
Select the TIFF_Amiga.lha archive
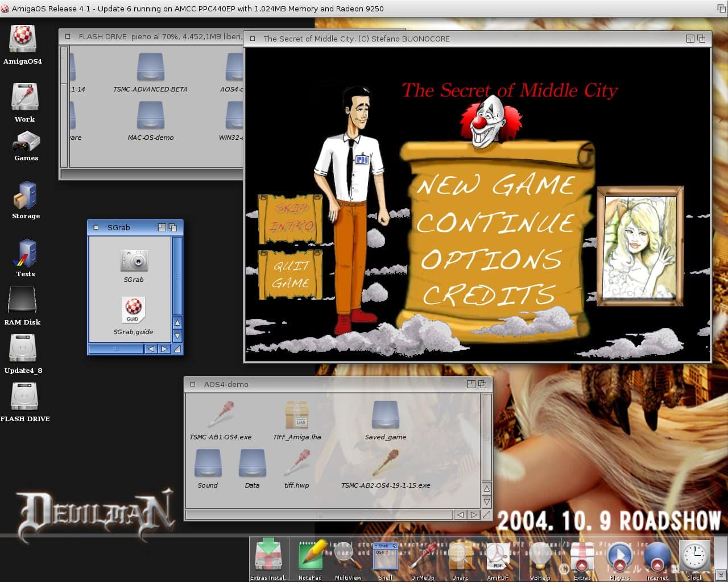point(297,414)
